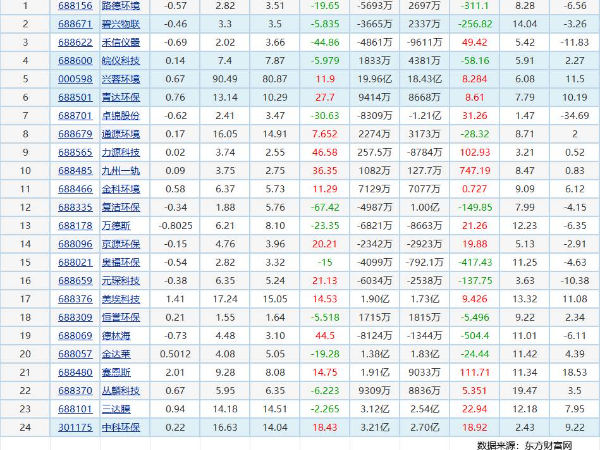Click the 元琛科技 stock name link
This screenshot has height=450, width=600.
click(121, 281)
